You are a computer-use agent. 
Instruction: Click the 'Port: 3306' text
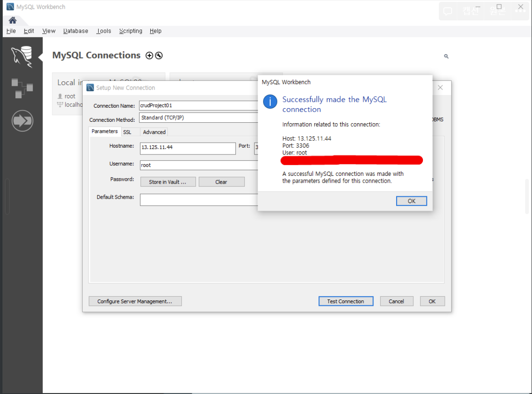point(295,145)
